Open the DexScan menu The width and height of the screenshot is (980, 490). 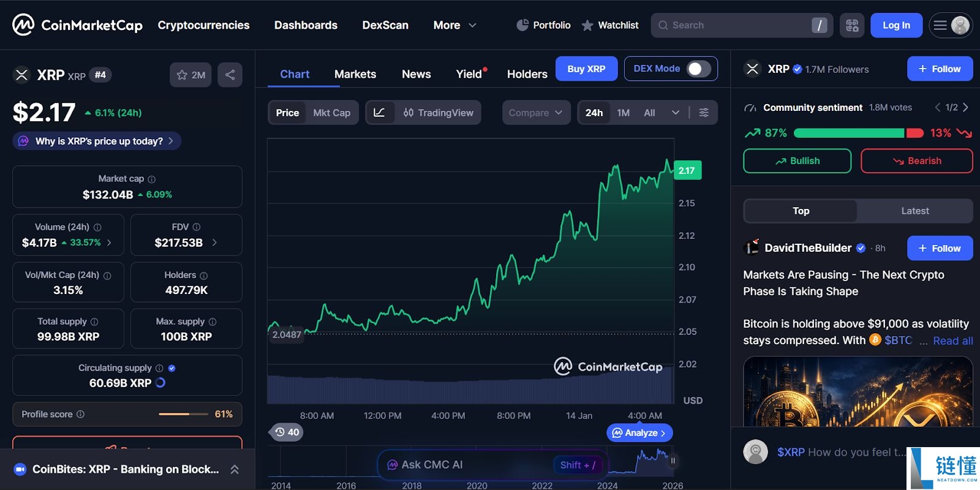tap(385, 25)
